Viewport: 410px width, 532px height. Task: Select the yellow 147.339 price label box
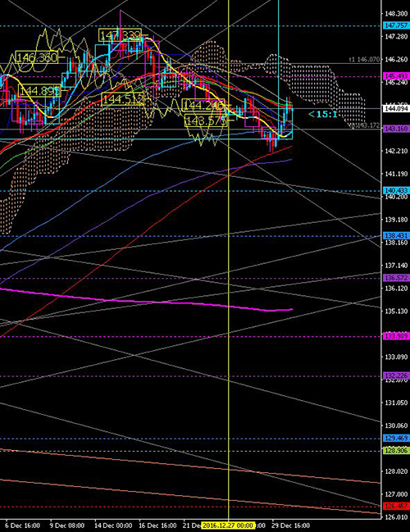tap(120, 35)
